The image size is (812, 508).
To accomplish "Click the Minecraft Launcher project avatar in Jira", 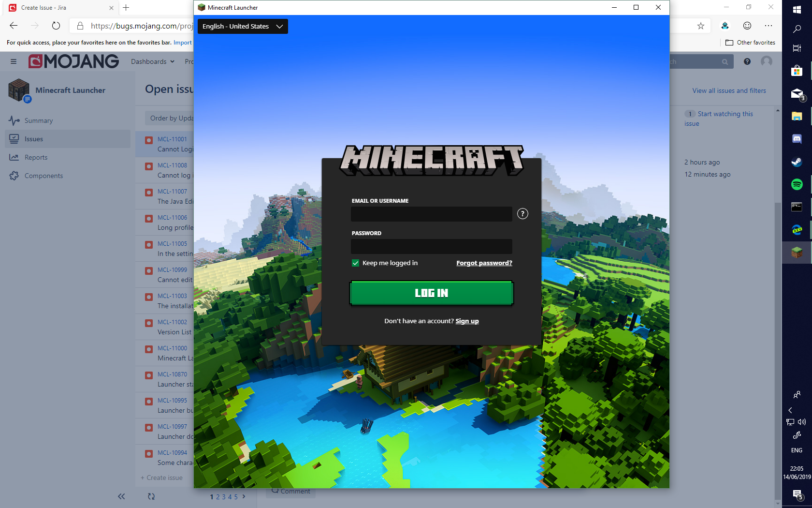I will 19,90.
